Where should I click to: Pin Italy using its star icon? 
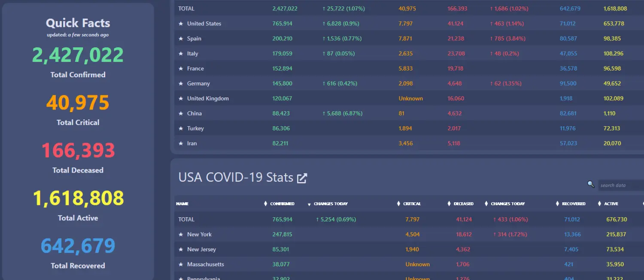click(x=181, y=54)
